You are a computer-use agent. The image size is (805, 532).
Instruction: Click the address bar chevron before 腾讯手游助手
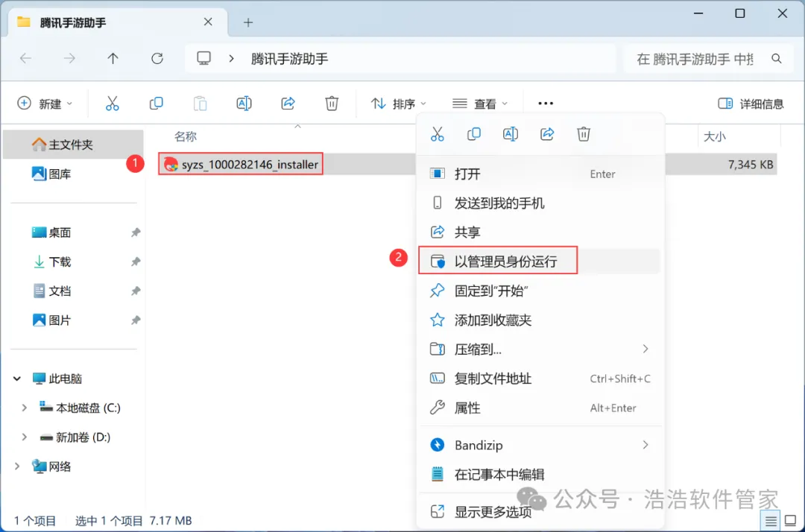232,59
